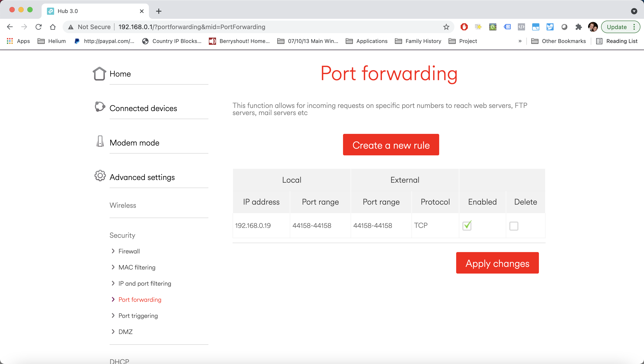This screenshot has height=364, width=644.
Task: Click the Create a new rule button
Action: 391,145
